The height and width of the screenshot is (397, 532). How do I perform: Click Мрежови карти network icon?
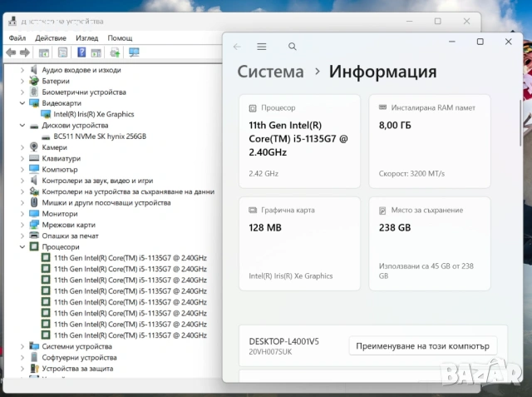click(34, 225)
